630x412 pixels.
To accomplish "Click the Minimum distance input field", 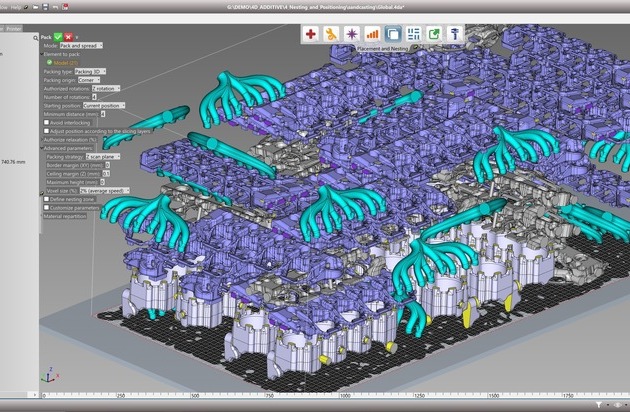I will click(103, 114).
